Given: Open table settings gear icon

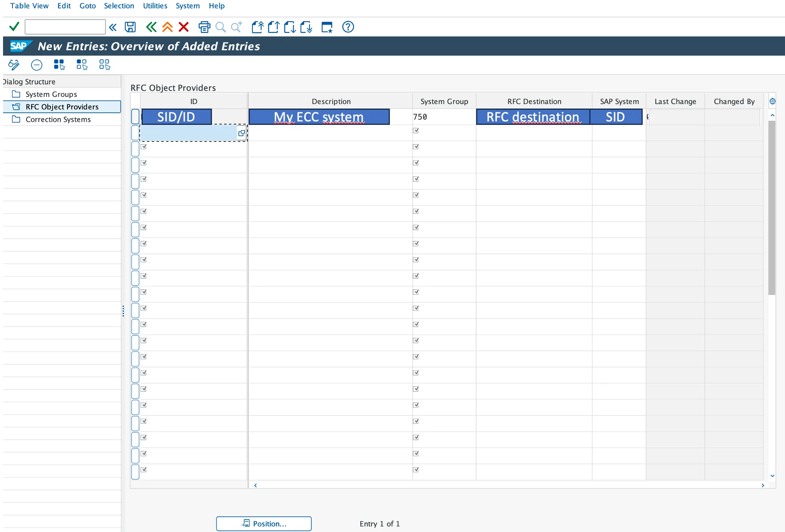Looking at the screenshot, I should coord(773,101).
